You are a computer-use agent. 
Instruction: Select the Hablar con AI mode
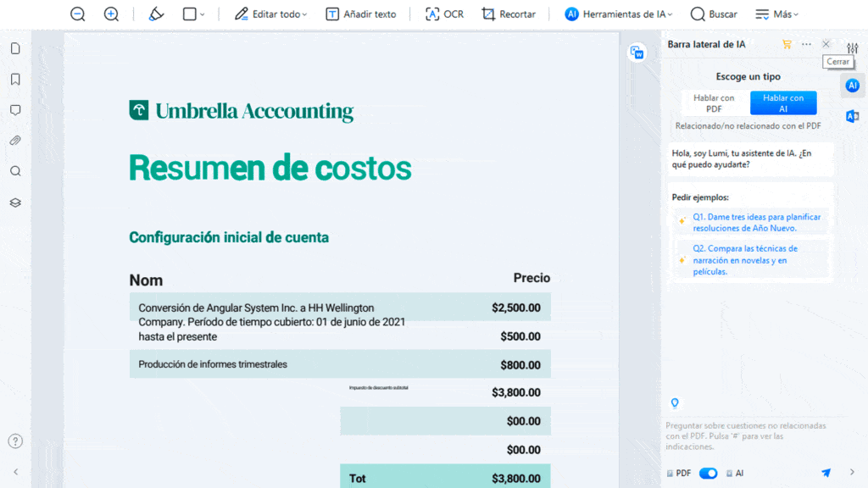click(783, 103)
